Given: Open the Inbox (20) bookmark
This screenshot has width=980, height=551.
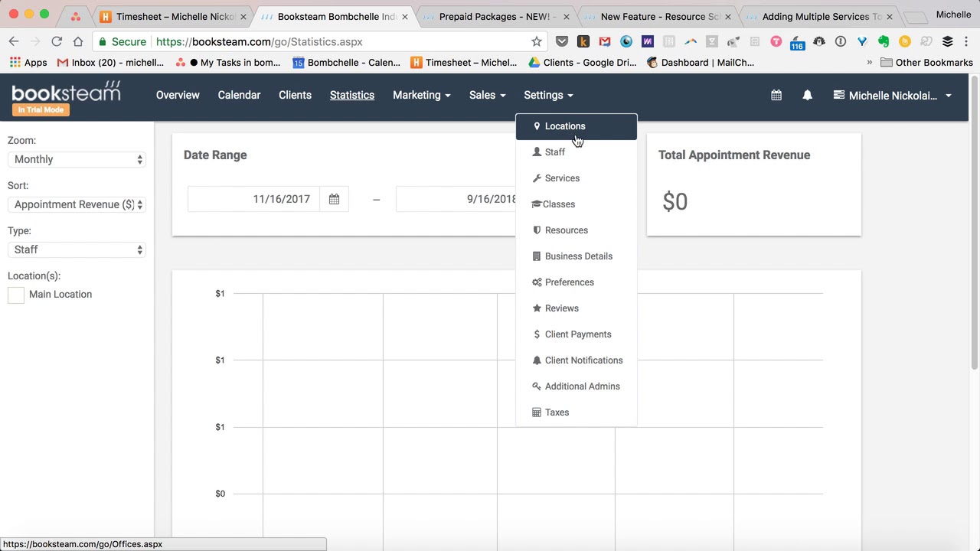Looking at the screenshot, I should (110, 63).
